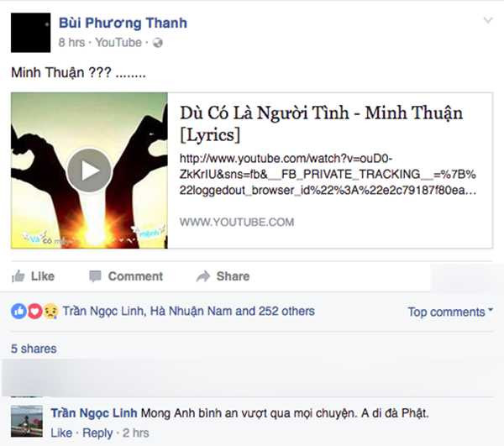
Task: Like Trần Ngọc Linh's comment
Action: pos(61,433)
